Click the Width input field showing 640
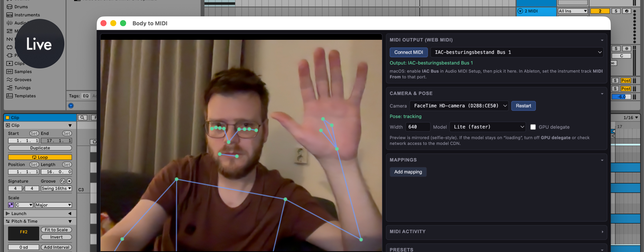This screenshot has height=252, width=644. pyautogui.click(x=418, y=127)
